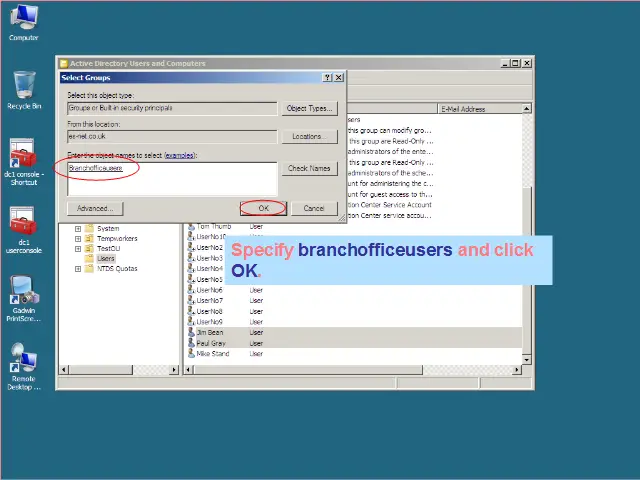Screen dimensions: 640x480
Task: Click the Object Types button
Action: 309,108
